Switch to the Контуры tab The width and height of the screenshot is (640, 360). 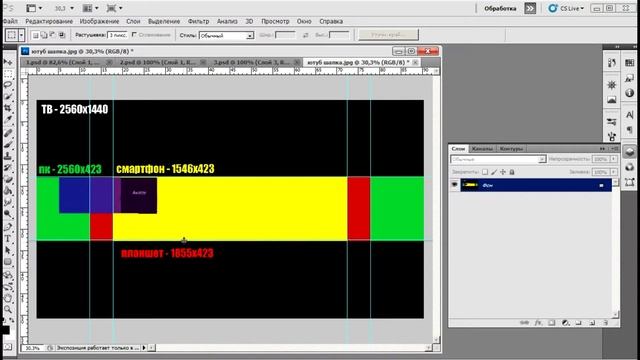511,149
